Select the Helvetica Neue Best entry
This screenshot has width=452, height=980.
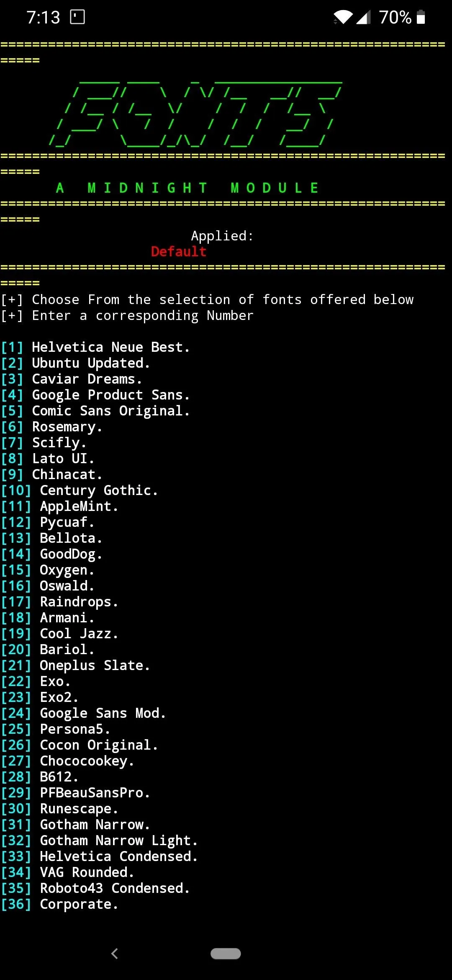[x=95, y=347]
